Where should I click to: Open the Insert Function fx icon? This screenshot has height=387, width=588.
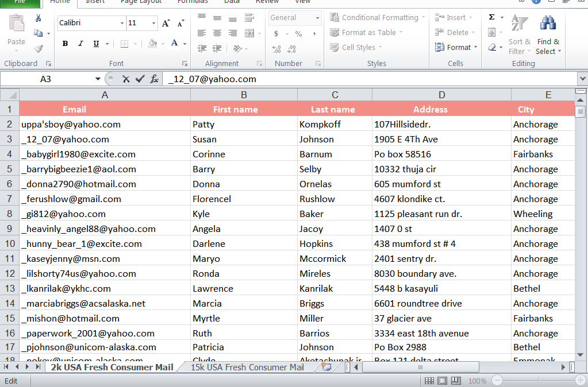(154, 79)
